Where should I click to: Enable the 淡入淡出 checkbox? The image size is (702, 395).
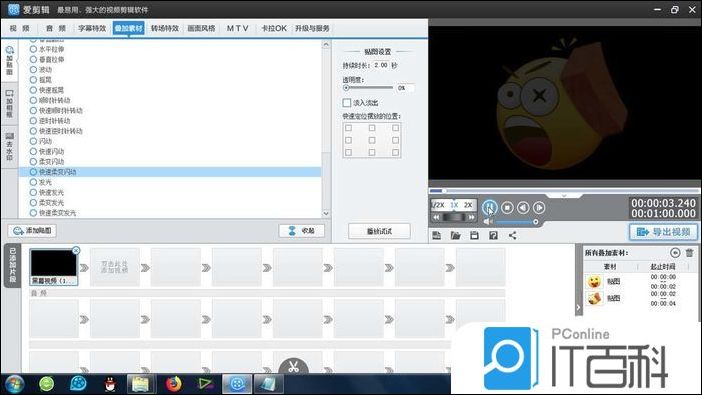(x=347, y=103)
